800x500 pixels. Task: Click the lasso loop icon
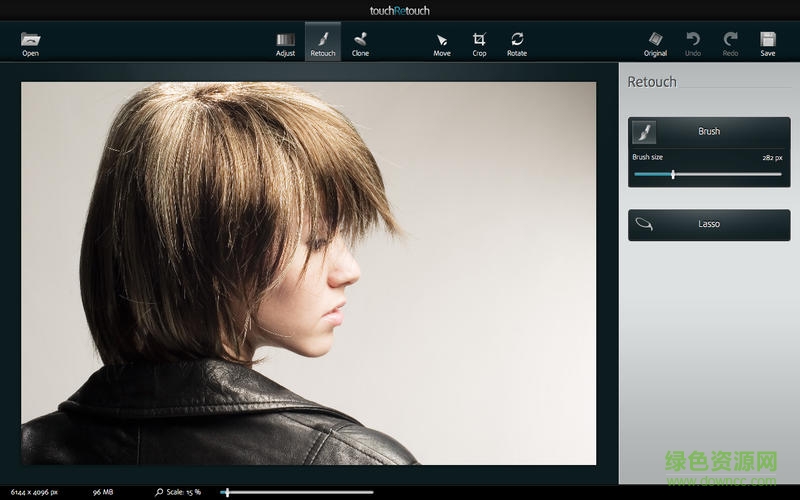[x=644, y=224]
